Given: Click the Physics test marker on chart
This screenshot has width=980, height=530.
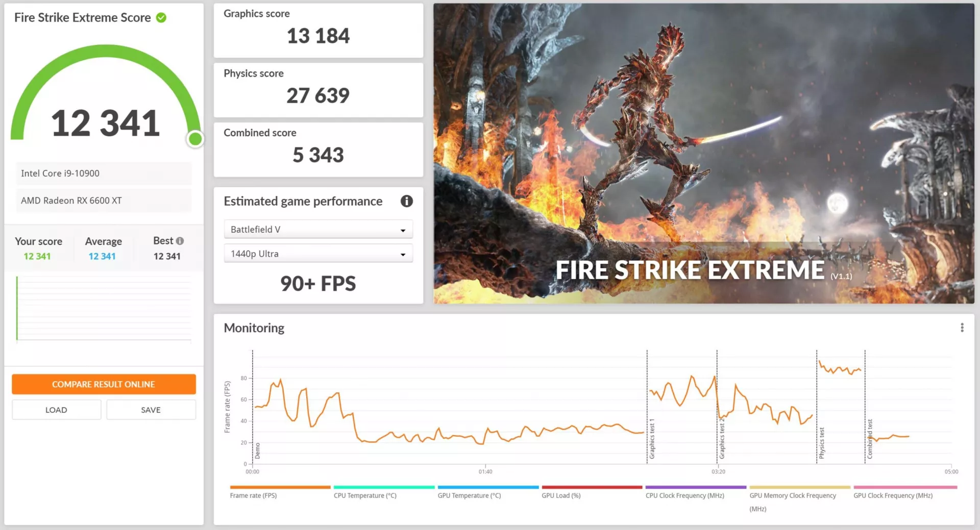Looking at the screenshot, I should click(x=821, y=443).
